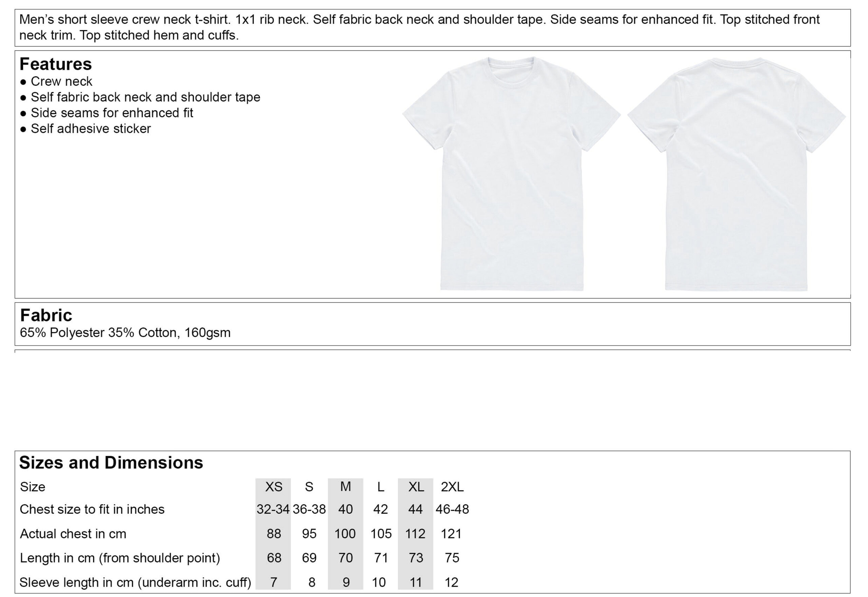Click the 46-48 chest size value
The height and width of the screenshot is (597, 868).
pyautogui.click(x=452, y=510)
